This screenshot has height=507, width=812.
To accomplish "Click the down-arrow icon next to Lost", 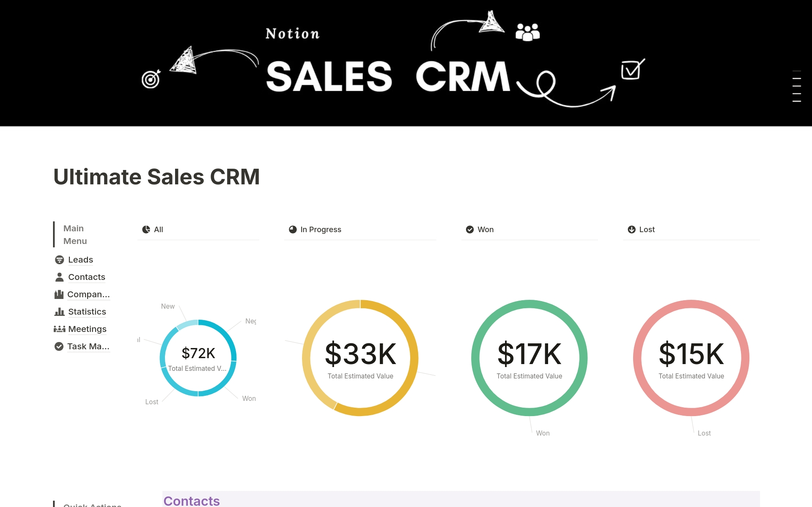I will click(631, 229).
